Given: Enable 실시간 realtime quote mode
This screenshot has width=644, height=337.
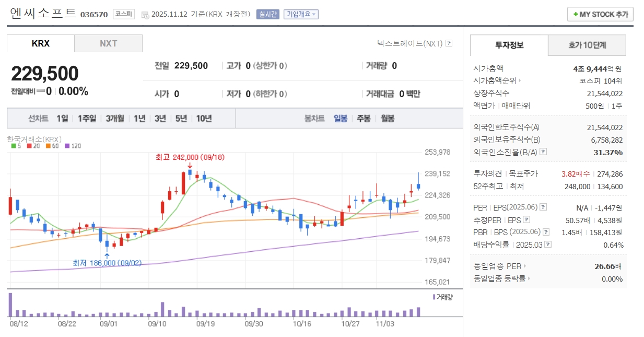Looking at the screenshot, I should click(x=268, y=15).
